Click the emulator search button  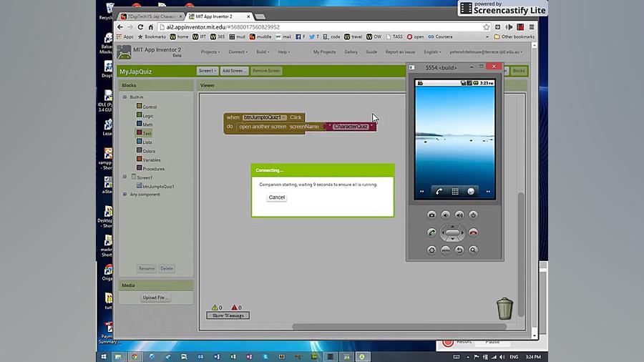[x=473, y=250]
